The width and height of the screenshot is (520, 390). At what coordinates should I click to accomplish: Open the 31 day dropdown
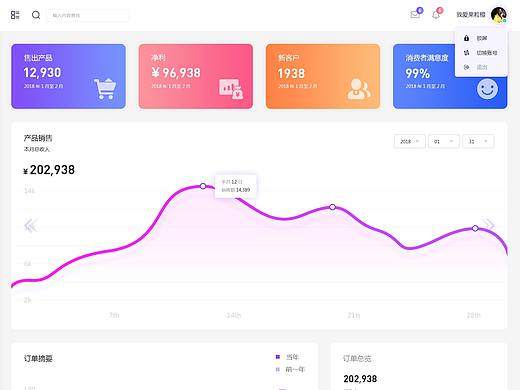click(x=478, y=141)
